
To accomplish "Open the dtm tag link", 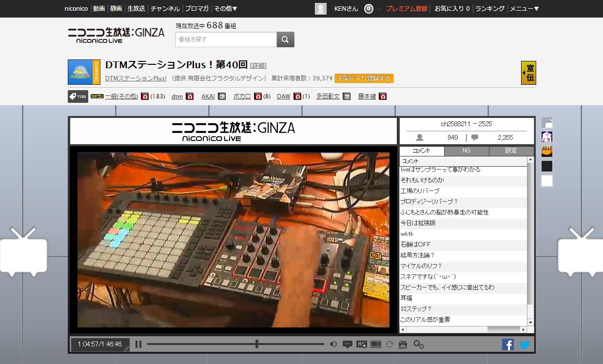I will [x=177, y=96].
